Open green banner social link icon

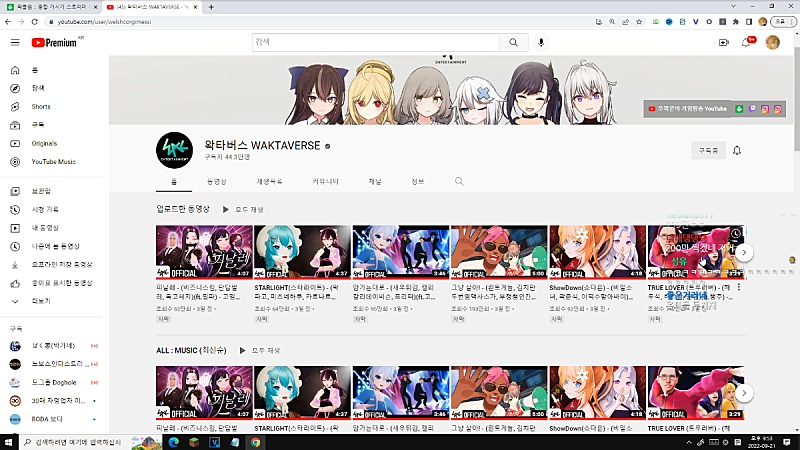coord(739,109)
